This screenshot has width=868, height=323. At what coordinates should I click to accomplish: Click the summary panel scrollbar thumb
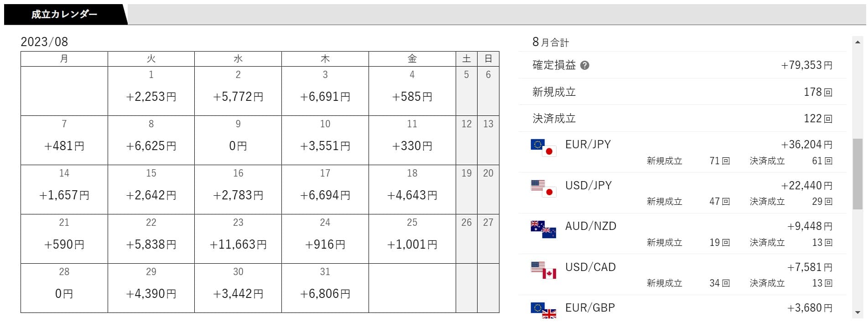[858, 174]
